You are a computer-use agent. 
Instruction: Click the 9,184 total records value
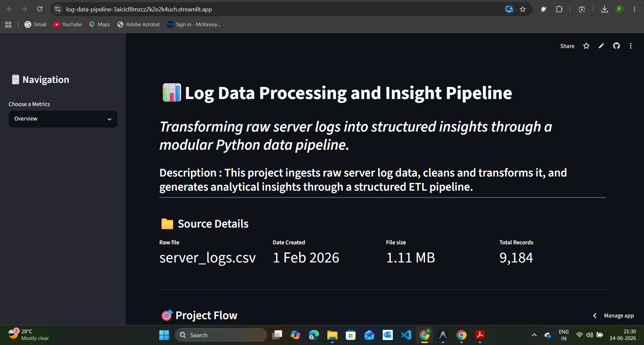[516, 258]
